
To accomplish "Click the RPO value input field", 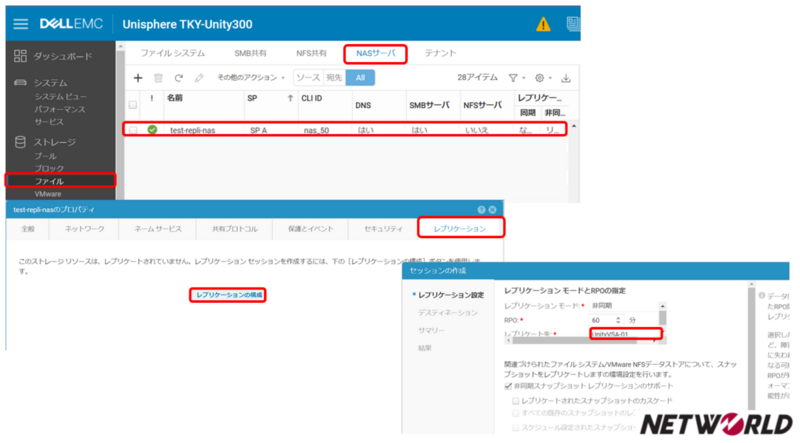I will (602, 320).
